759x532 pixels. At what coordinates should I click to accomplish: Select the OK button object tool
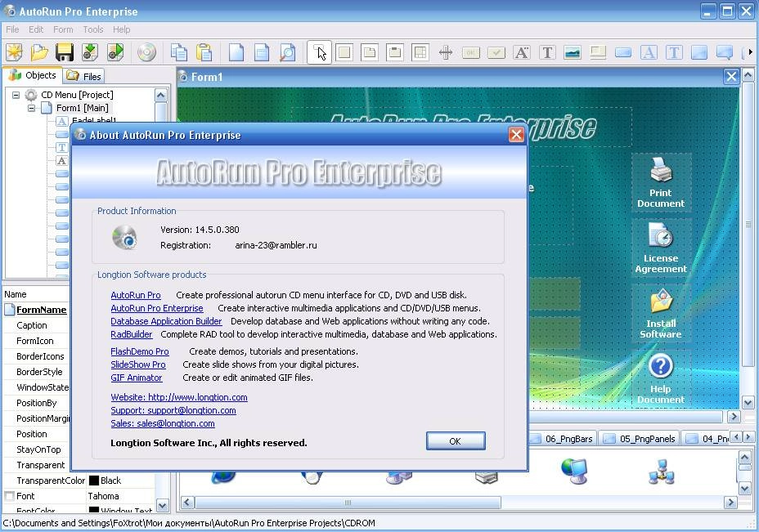[x=471, y=52]
